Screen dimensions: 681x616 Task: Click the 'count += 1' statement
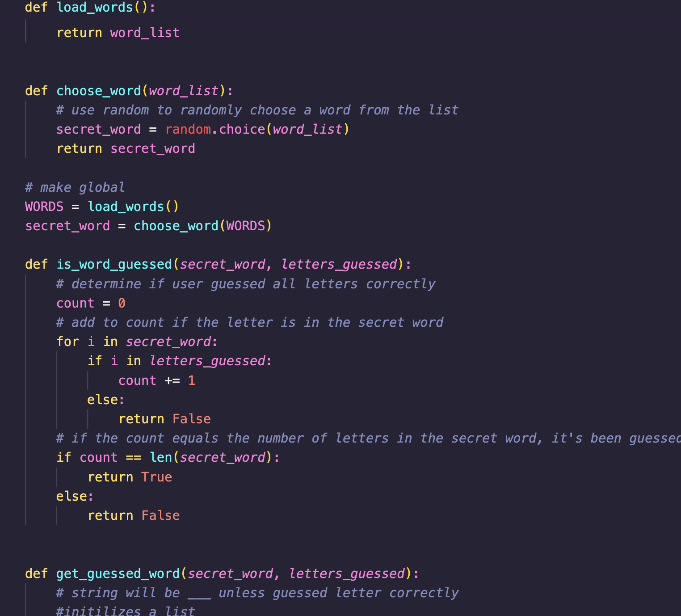(x=156, y=380)
